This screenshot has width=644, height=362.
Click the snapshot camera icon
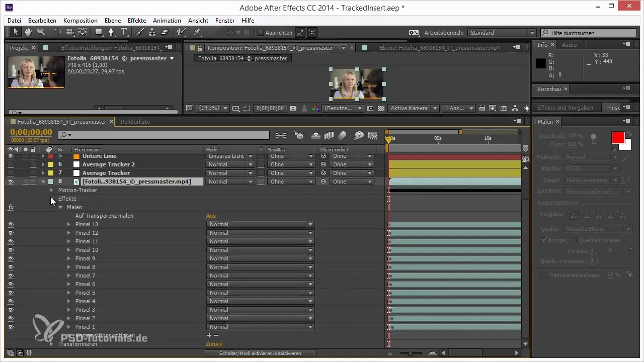293,108
